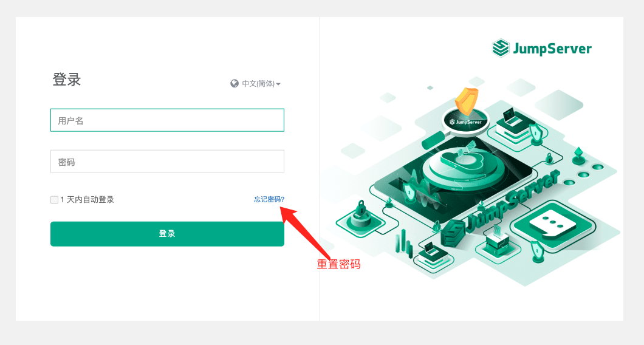644x345 pixels.
Task: Expand language menu via caret arrow
Action: pyautogui.click(x=278, y=84)
